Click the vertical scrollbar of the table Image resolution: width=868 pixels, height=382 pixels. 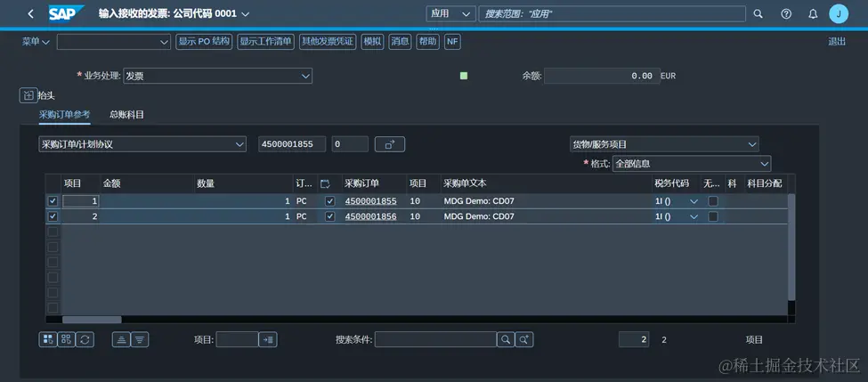coord(791,247)
